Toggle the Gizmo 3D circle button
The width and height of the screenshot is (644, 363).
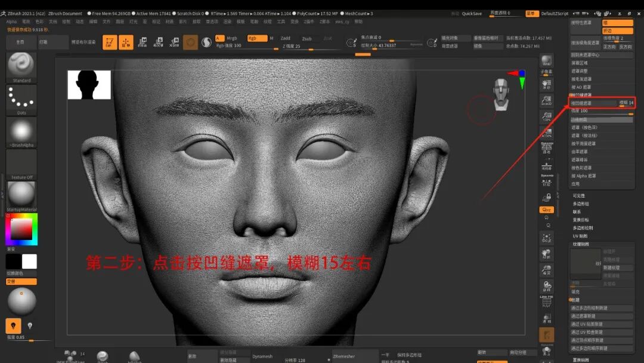190,42
